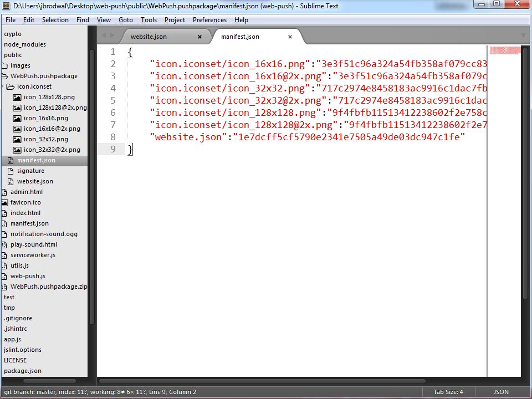Image resolution: width=532 pixels, height=399 pixels.
Task: Click the Sublime Text title bar icon
Action: [x=6, y=6]
